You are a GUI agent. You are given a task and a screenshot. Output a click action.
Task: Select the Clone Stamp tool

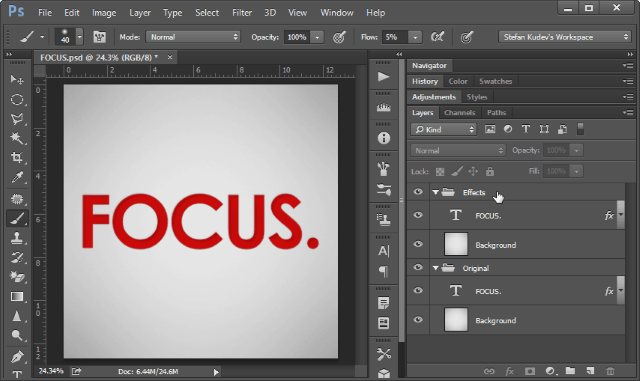tap(17, 238)
